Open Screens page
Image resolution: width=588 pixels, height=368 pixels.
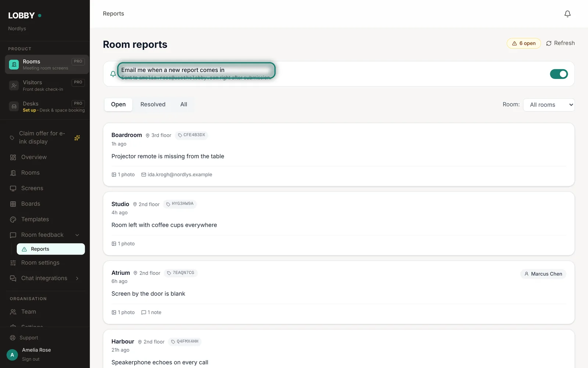coord(32,188)
